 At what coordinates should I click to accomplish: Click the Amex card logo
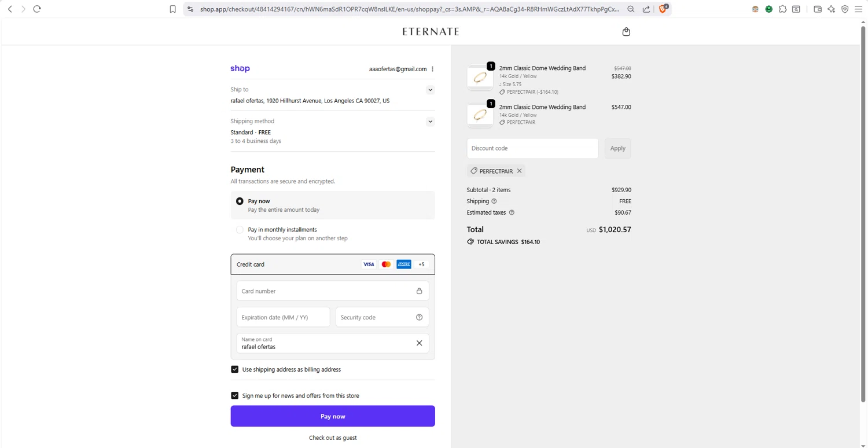(x=404, y=265)
